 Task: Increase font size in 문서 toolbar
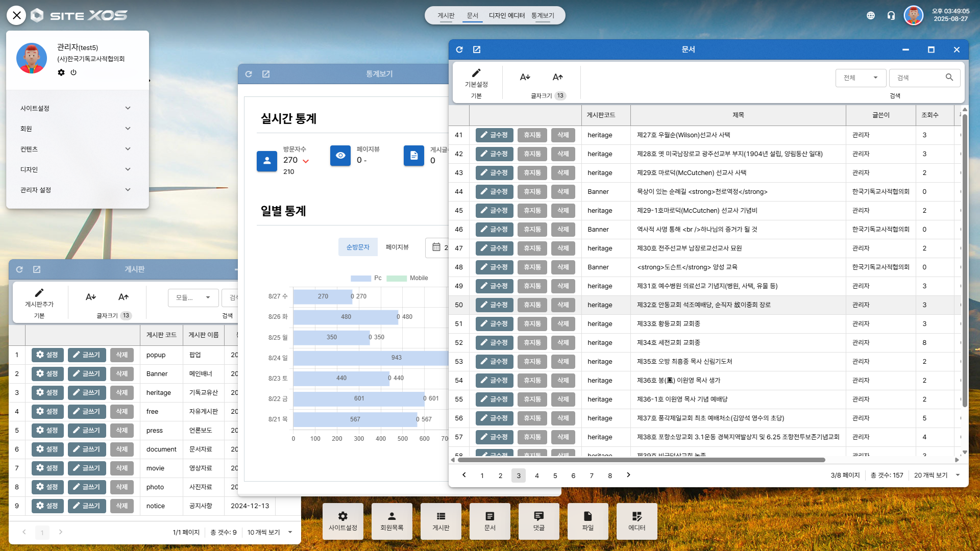coord(558,77)
